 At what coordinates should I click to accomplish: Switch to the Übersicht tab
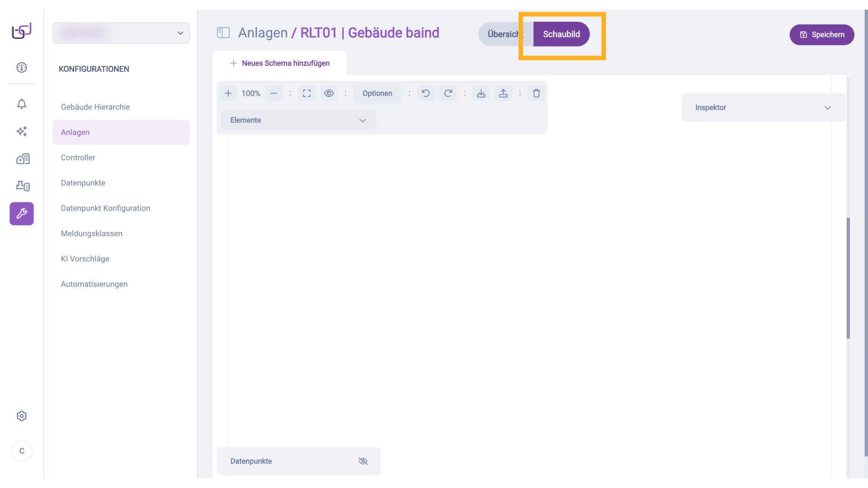pos(504,34)
